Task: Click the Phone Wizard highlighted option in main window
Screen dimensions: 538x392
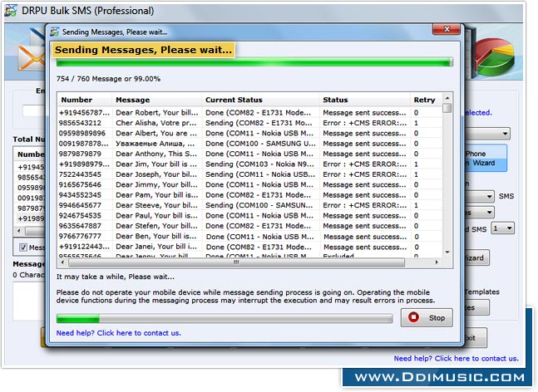Action: (485, 158)
